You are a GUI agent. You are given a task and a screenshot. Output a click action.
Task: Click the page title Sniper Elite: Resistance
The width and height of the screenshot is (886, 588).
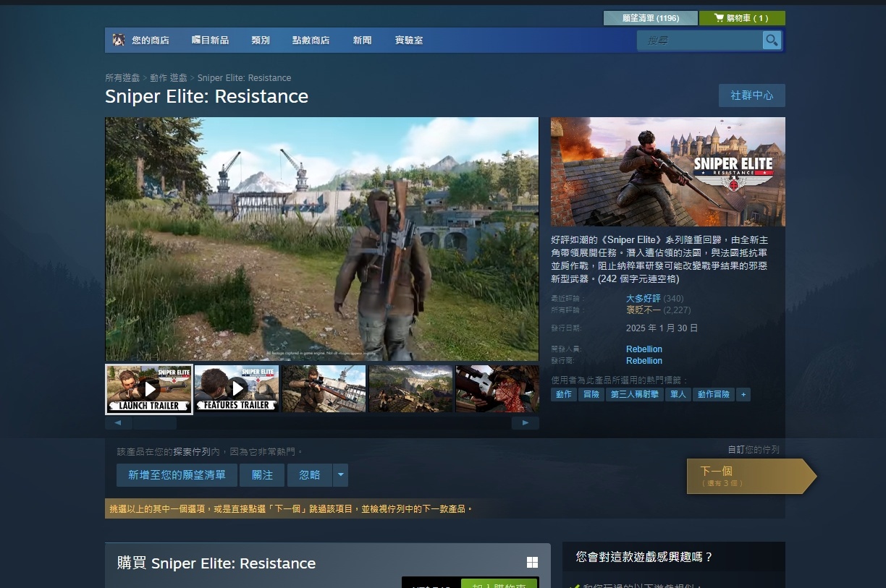pos(207,96)
